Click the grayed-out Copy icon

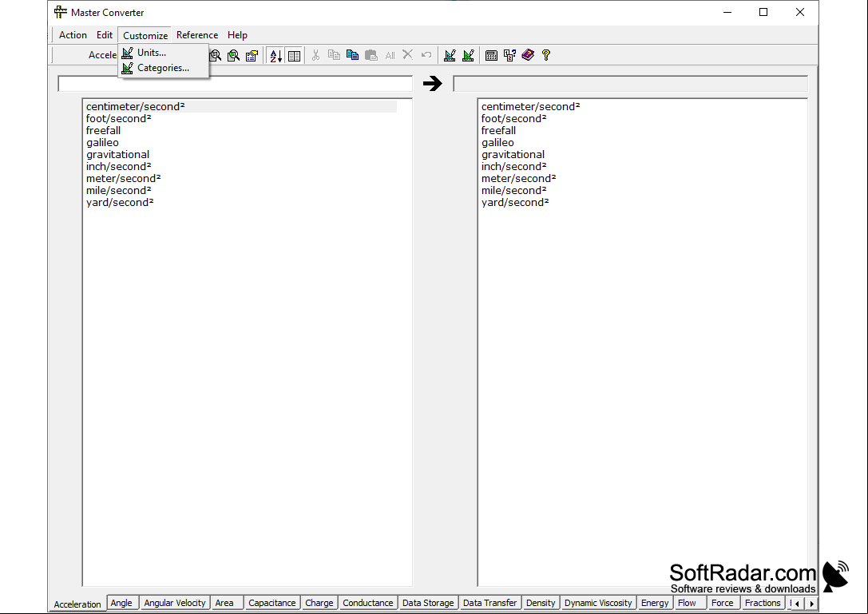tap(334, 55)
